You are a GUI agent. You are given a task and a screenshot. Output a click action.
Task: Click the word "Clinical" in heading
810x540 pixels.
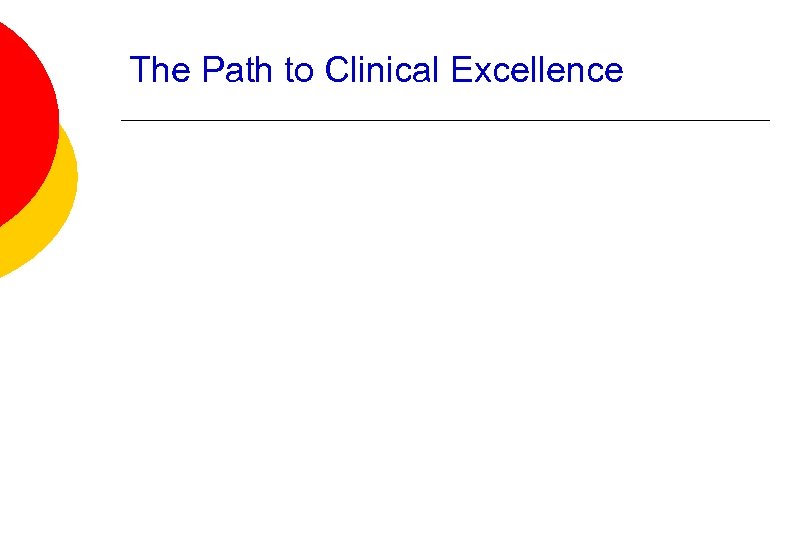(383, 70)
